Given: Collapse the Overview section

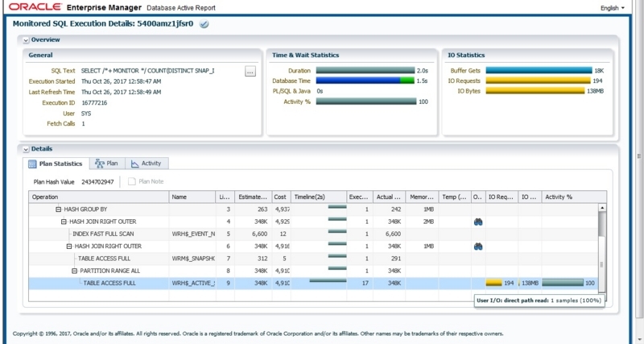Looking at the screenshot, I should click(x=26, y=40).
